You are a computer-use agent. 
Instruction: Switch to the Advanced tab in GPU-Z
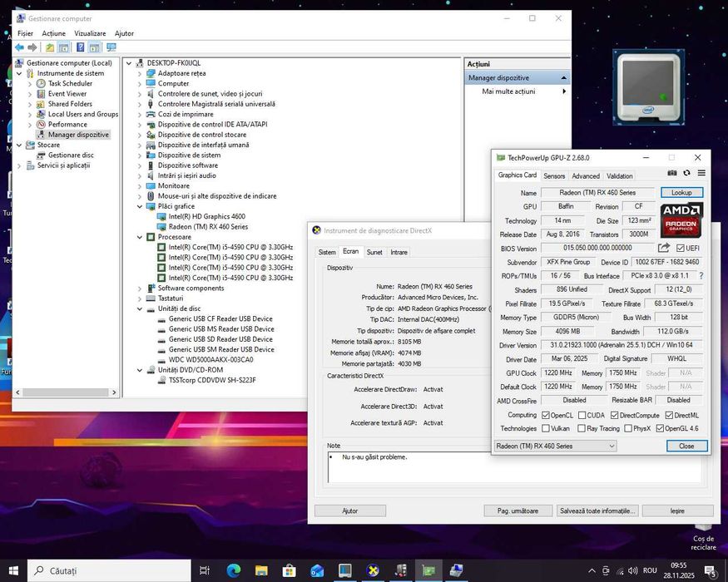click(586, 176)
